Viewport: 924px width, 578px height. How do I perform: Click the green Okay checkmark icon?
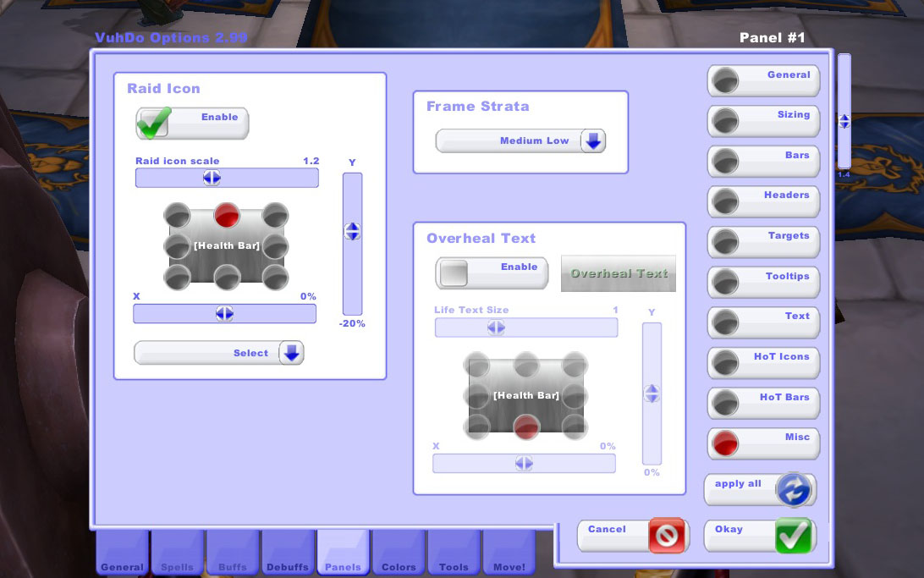click(794, 536)
